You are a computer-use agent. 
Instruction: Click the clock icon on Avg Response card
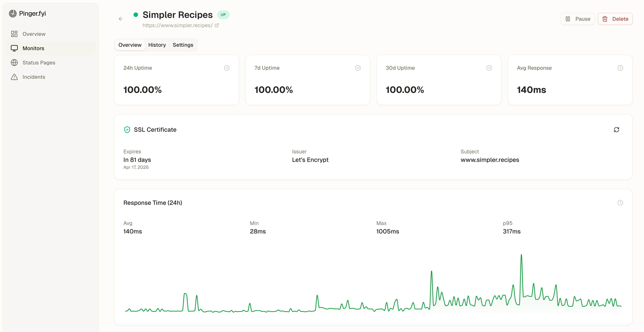tap(620, 68)
